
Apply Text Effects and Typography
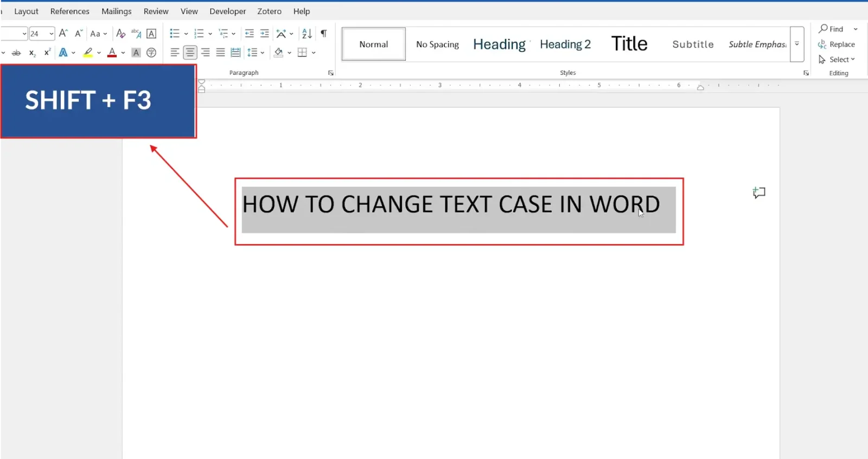(63, 53)
